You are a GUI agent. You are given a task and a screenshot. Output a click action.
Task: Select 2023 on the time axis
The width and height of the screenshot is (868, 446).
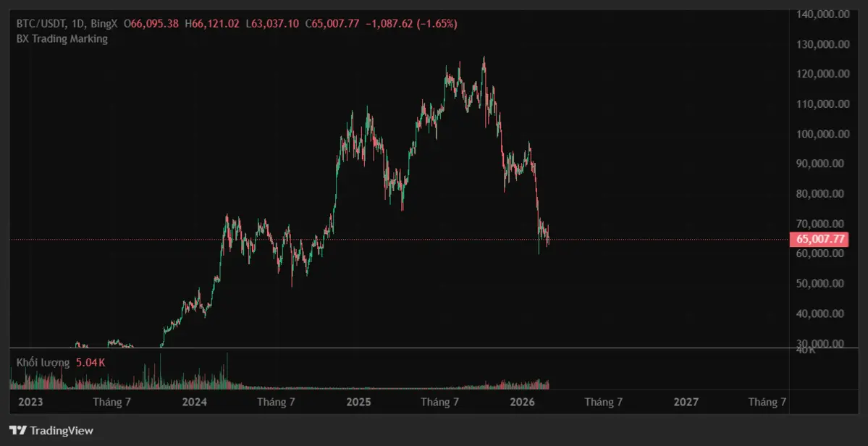tap(30, 402)
